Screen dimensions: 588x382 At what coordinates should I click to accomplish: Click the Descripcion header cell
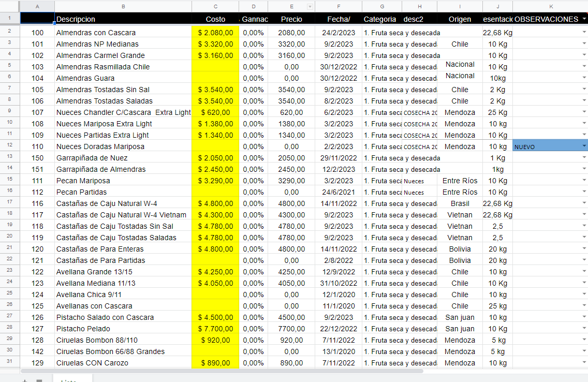(x=123, y=19)
